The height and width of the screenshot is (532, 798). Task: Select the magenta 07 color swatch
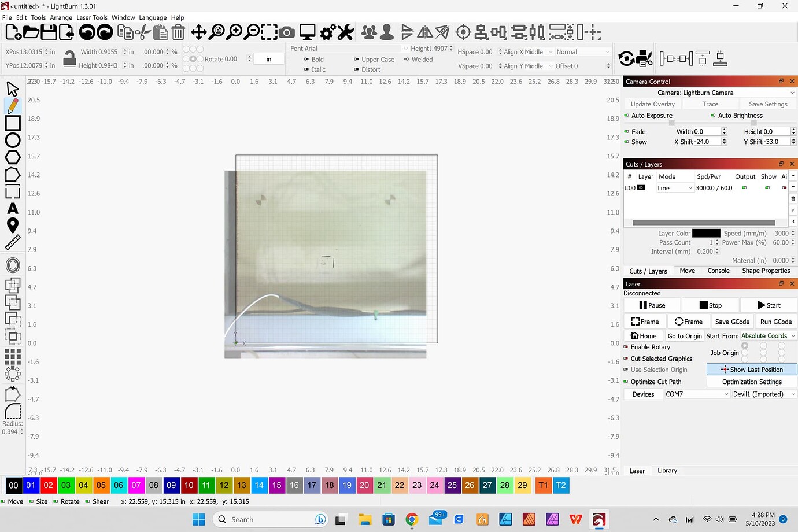click(135, 485)
